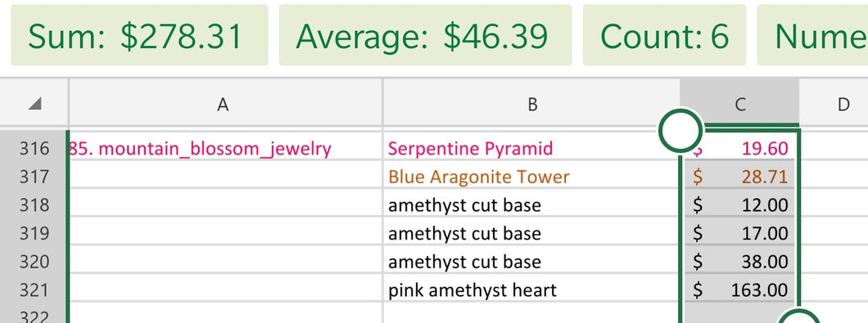Image resolution: width=868 pixels, height=323 pixels.
Task: Click the bottom selection handle circle
Action: click(x=799, y=317)
